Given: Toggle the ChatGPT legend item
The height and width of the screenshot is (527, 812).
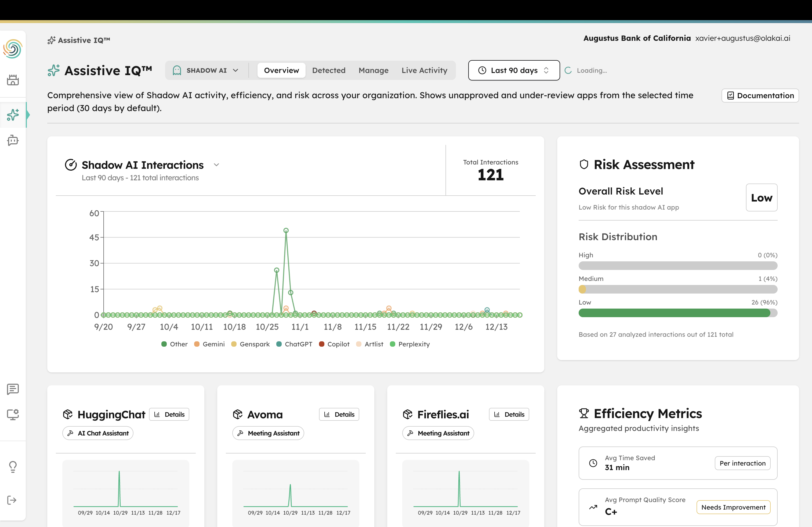Looking at the screenshot, I should (x=294, y=344).
